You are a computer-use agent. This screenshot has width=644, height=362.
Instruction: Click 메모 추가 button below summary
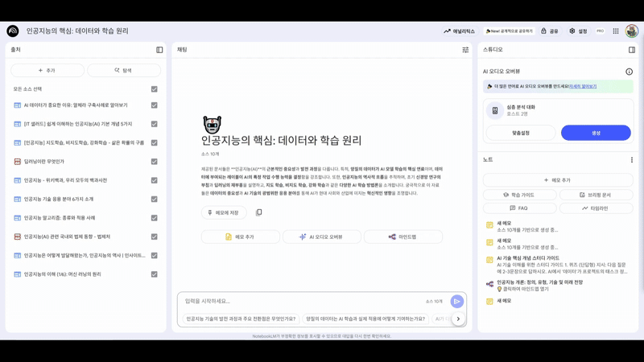click(x=240, y=237)
